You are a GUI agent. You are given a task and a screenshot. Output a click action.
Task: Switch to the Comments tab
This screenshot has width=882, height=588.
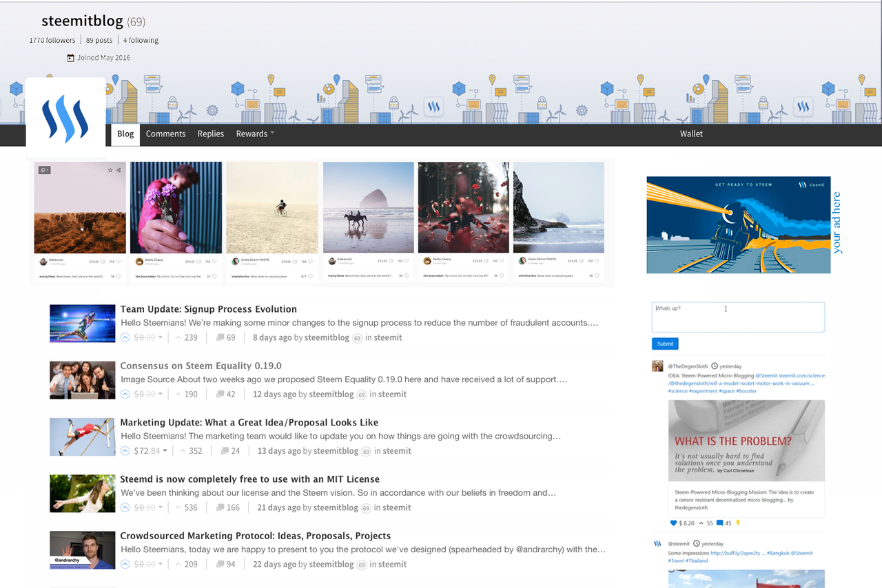click(165, 134)
